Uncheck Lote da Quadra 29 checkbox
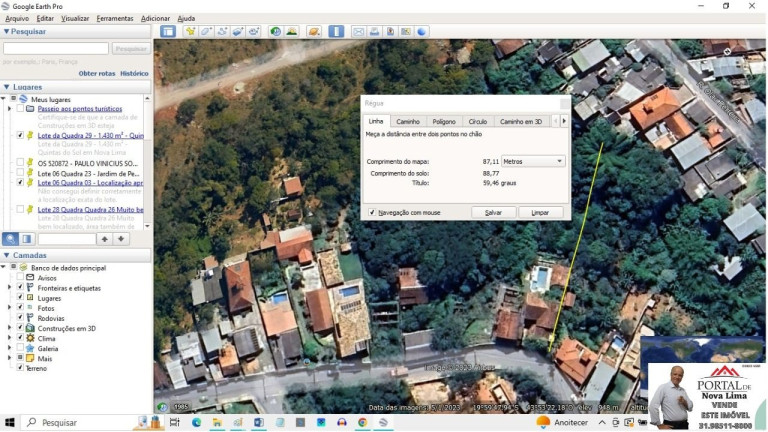 [x=20, y=135]
